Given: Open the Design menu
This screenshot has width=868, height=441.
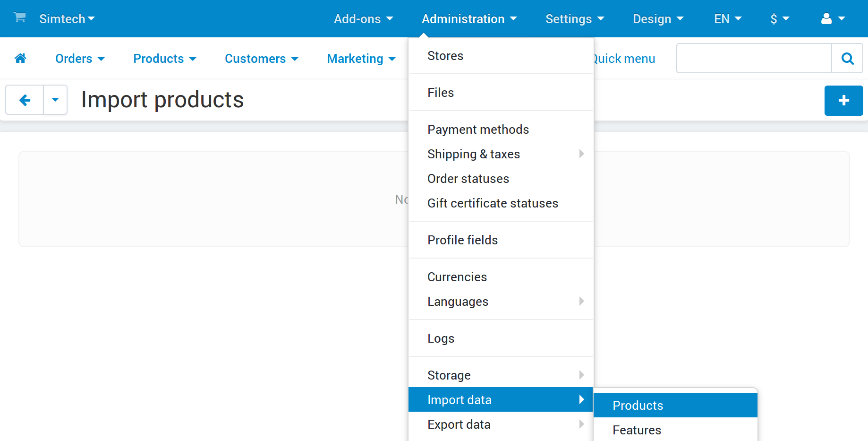Looking at the screenshot, I should (x=658, y=19).
